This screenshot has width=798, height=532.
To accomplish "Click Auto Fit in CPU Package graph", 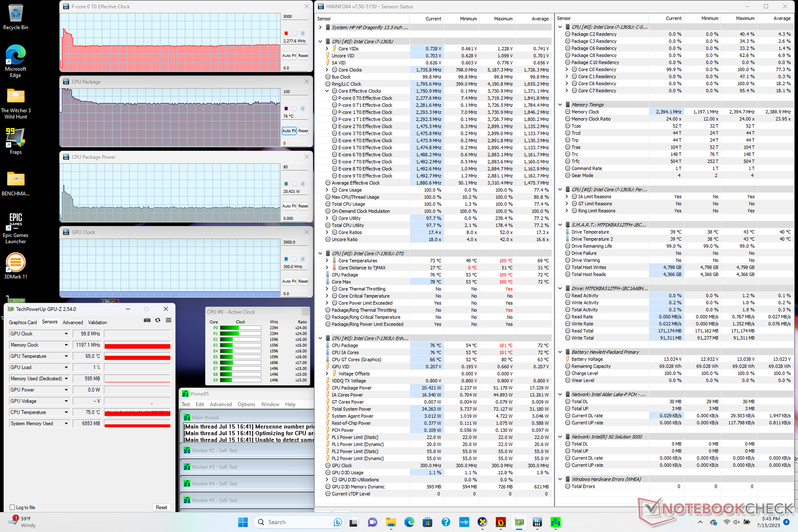I will coord(289,131).
